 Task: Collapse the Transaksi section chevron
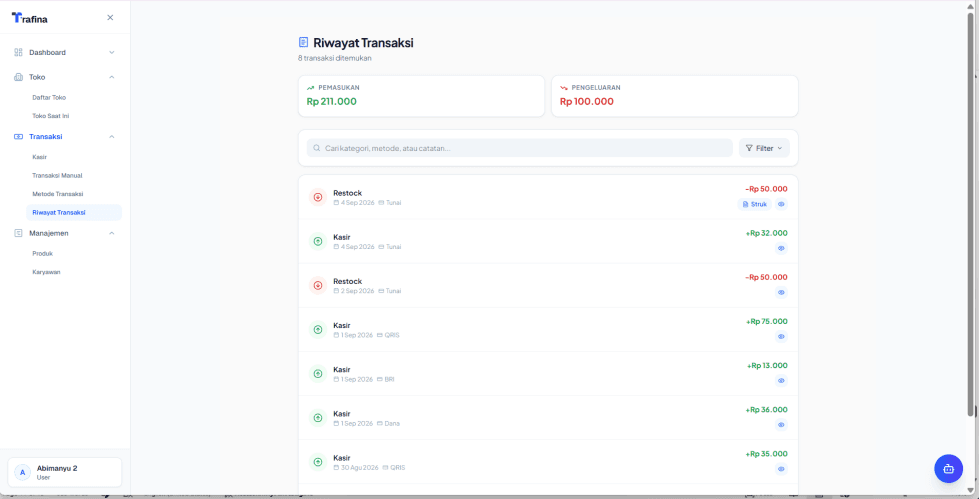(x=112, y=136)
